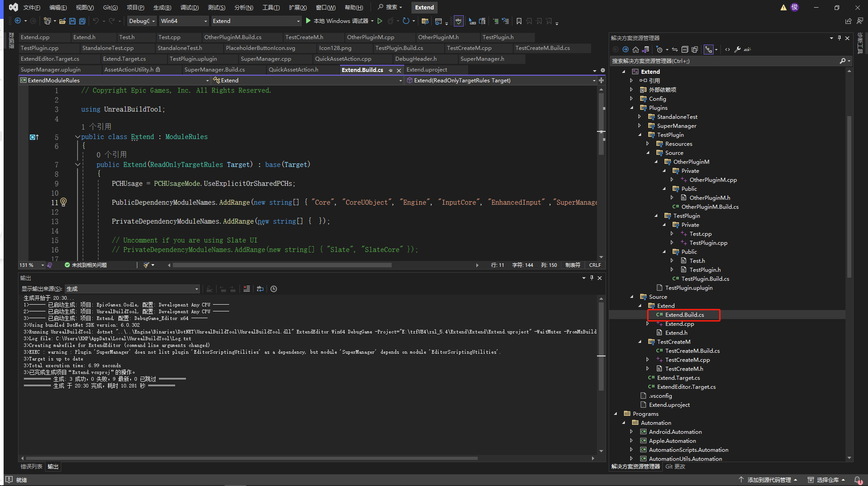Toggle the nested view button in Solution Explorer
The image size is (868, 486).
point(708,49)
